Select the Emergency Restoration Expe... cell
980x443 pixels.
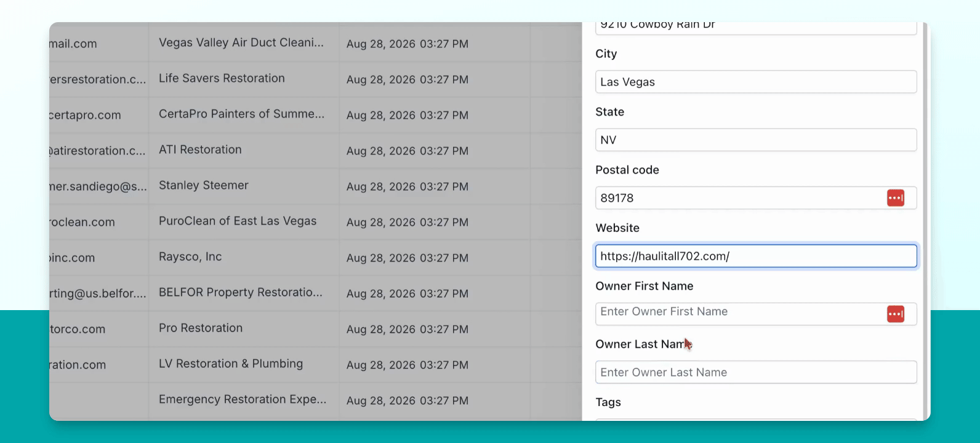(x=243, y=399)
